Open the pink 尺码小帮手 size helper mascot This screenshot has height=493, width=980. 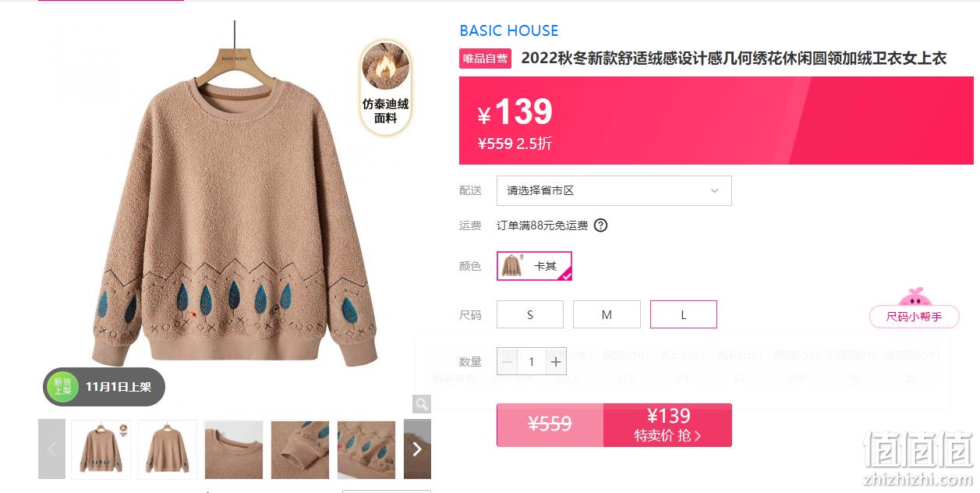click(914, 309)
